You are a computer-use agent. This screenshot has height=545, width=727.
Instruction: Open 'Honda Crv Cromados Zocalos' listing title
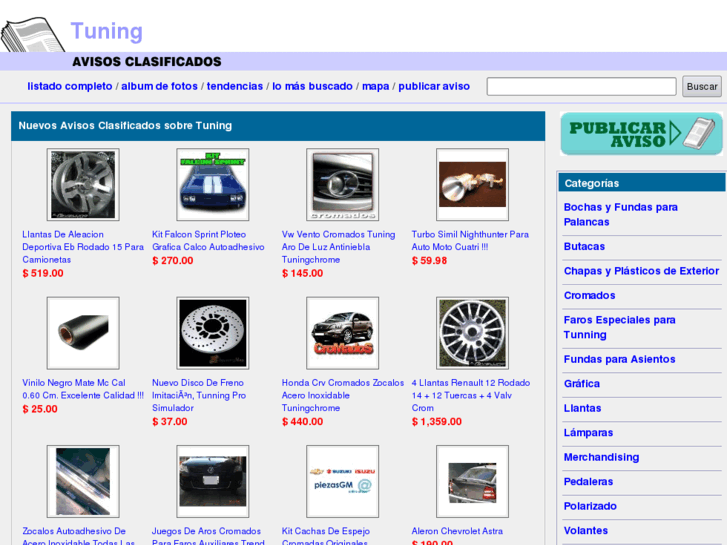click(x=343, y=395)
